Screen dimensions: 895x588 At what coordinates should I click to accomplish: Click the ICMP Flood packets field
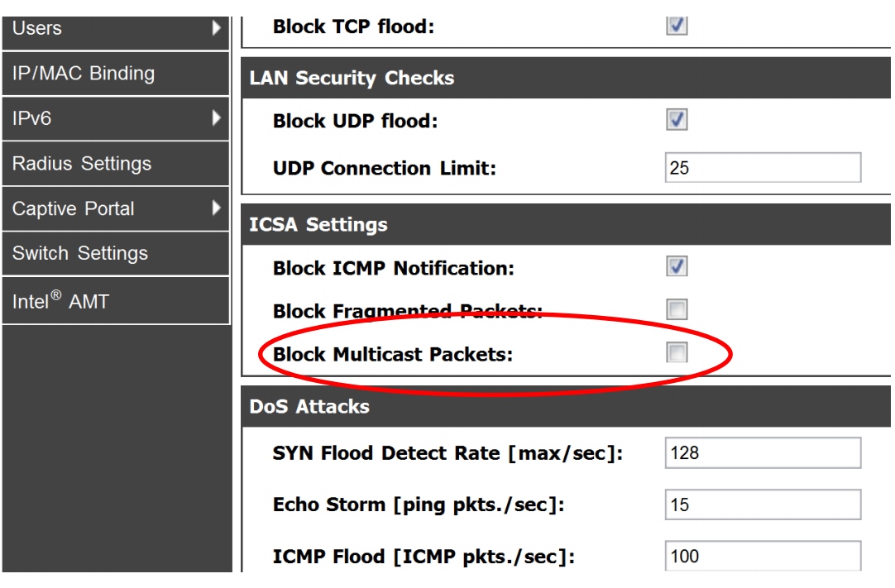tap(762, 555)
